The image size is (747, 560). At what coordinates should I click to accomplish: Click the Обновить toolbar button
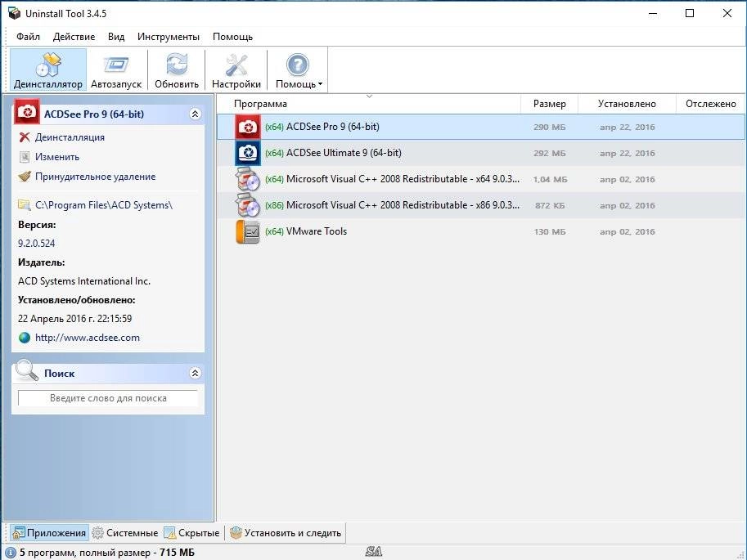tap(177, 70)
